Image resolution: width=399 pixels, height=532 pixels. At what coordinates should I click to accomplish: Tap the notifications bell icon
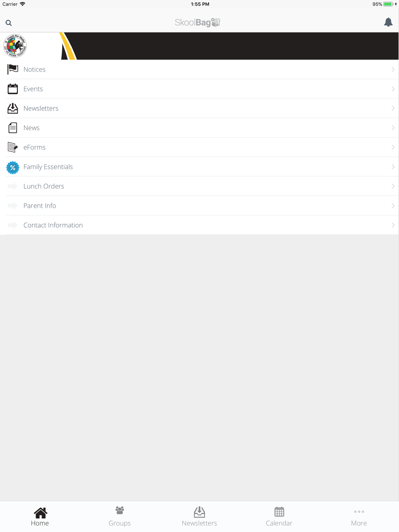click(388, 22)
